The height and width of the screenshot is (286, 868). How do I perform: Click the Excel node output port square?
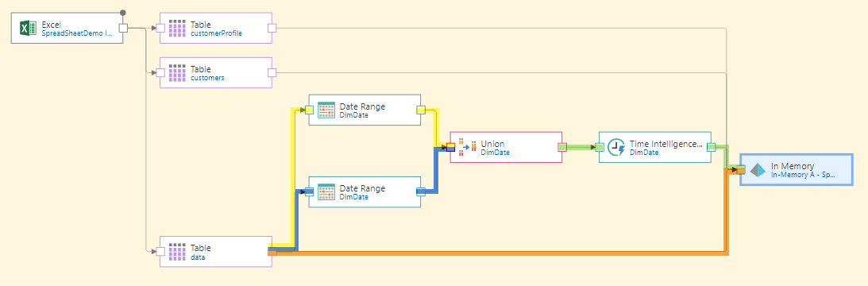tap(123, 29)
